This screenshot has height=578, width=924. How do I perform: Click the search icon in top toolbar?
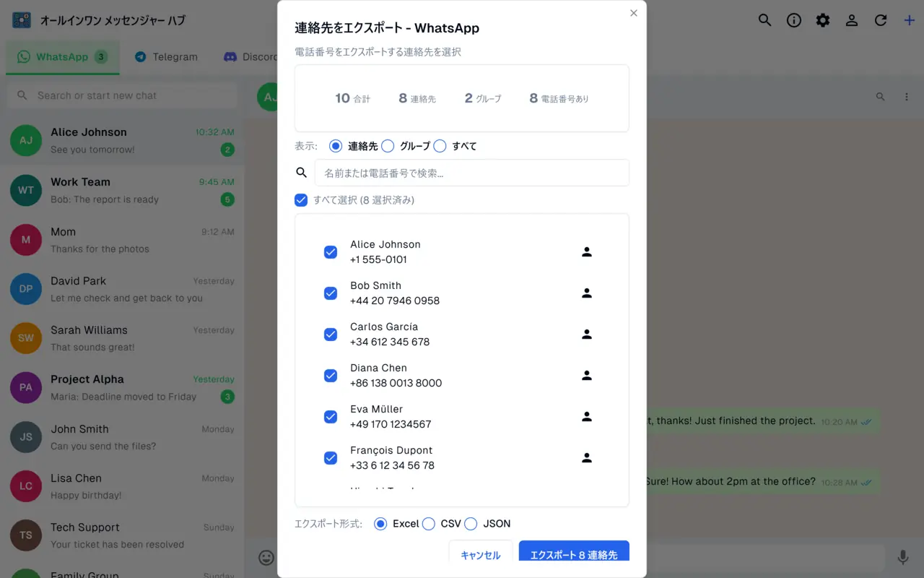764,20
